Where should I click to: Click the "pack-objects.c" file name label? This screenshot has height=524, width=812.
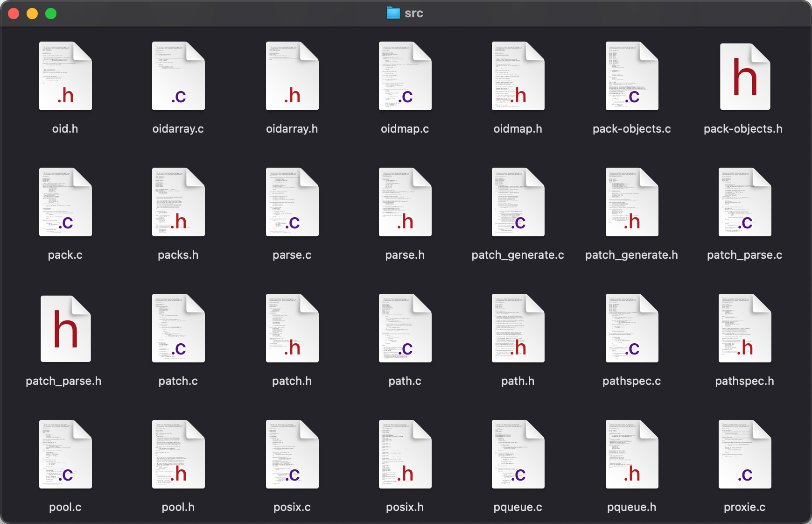[x=632, y=129]
